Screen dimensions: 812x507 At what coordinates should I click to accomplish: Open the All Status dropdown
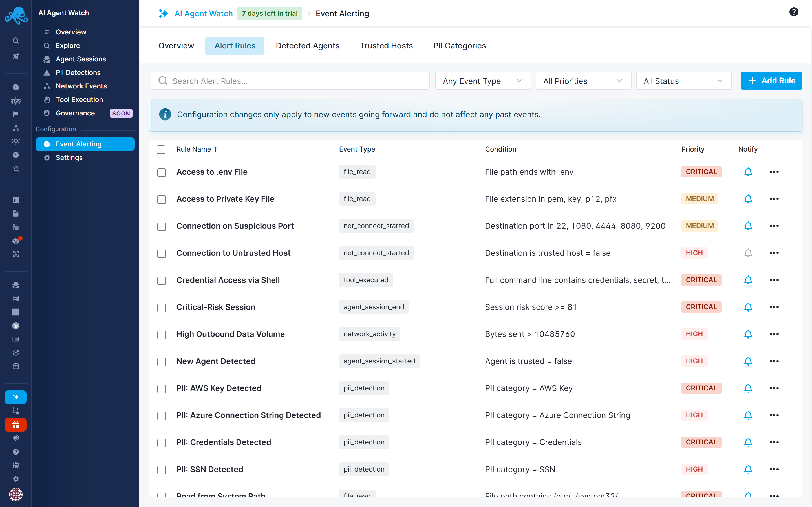click(683, 81)
